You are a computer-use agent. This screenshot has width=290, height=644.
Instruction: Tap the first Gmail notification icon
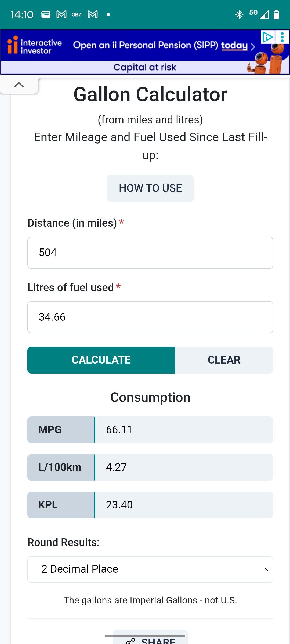click(61, 14)
